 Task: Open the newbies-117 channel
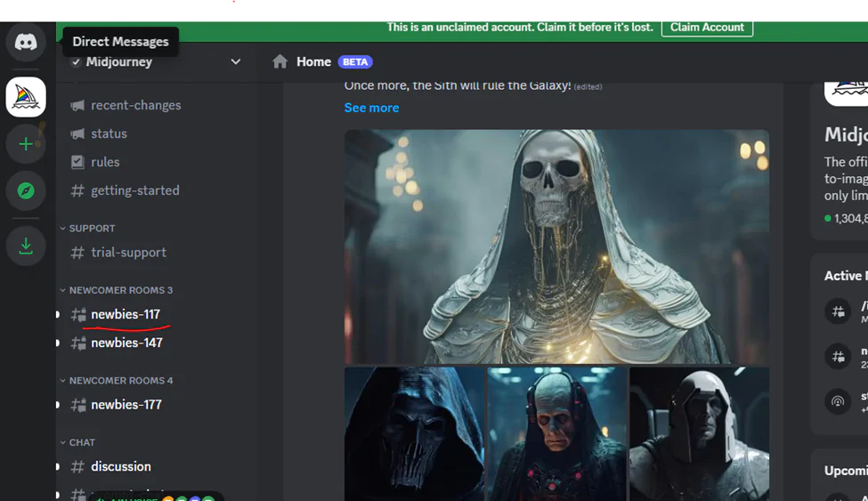coord(126,314)
